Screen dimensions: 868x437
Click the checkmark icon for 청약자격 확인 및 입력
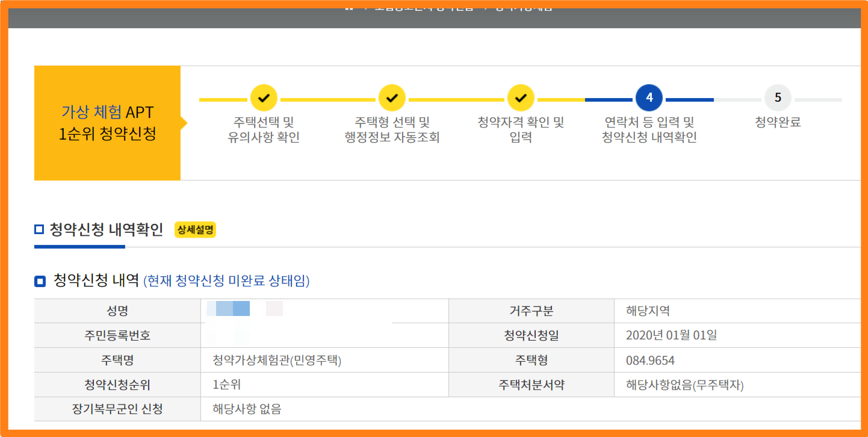tap(521, 98)
